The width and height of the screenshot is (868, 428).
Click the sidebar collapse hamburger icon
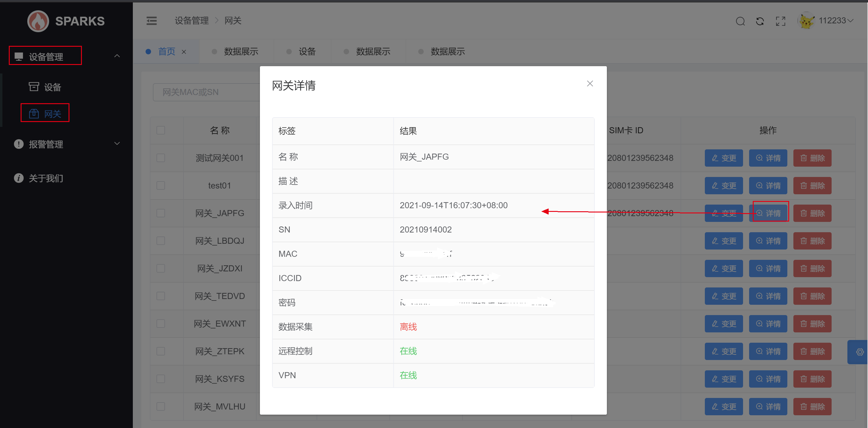click(x=152, y=21)
